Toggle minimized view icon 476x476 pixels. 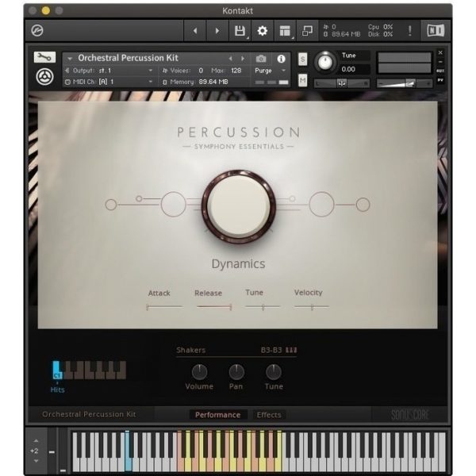click(x=307, y=31)
